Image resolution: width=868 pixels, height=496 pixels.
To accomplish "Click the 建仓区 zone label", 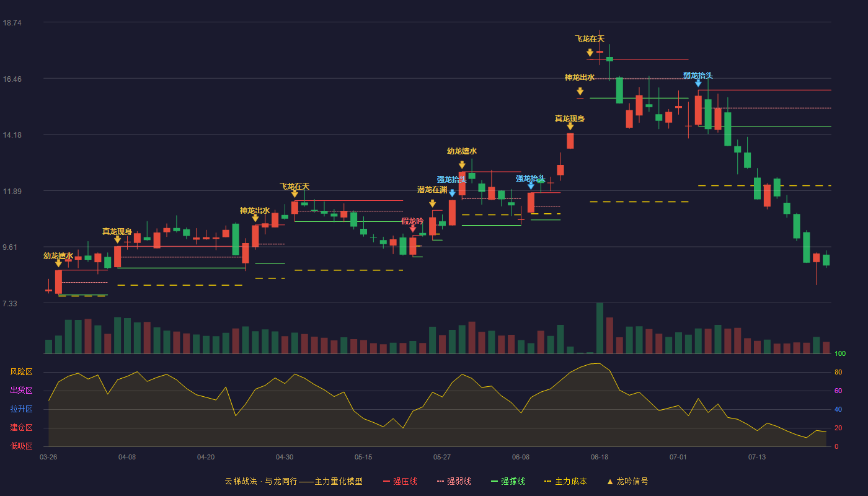I will [x=21, y=428].
